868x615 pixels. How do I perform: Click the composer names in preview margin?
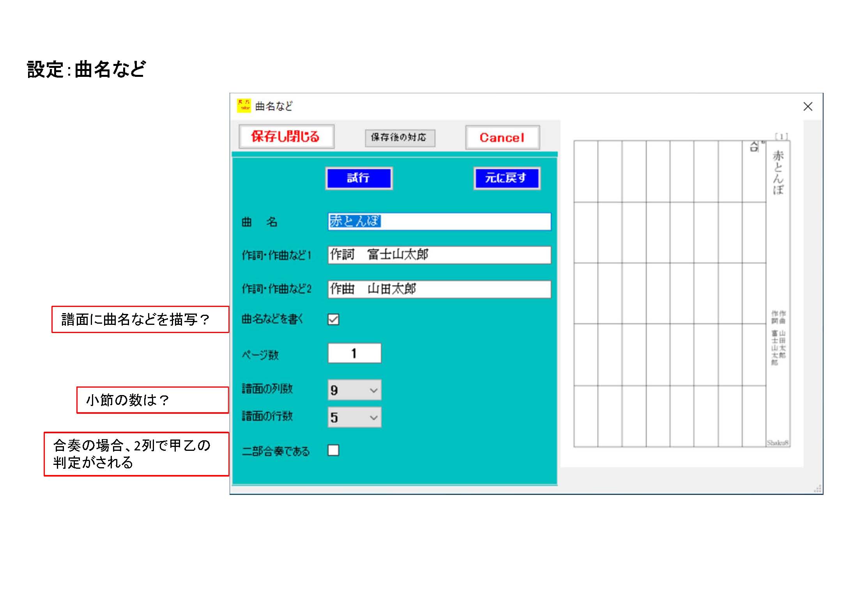click(x=778, y=338)
